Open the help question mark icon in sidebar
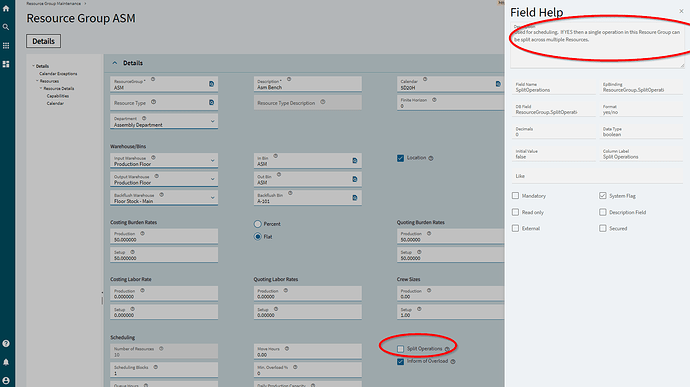Image resolution: width=690 pixels, height=387 pixels. (x=6, y=343)
